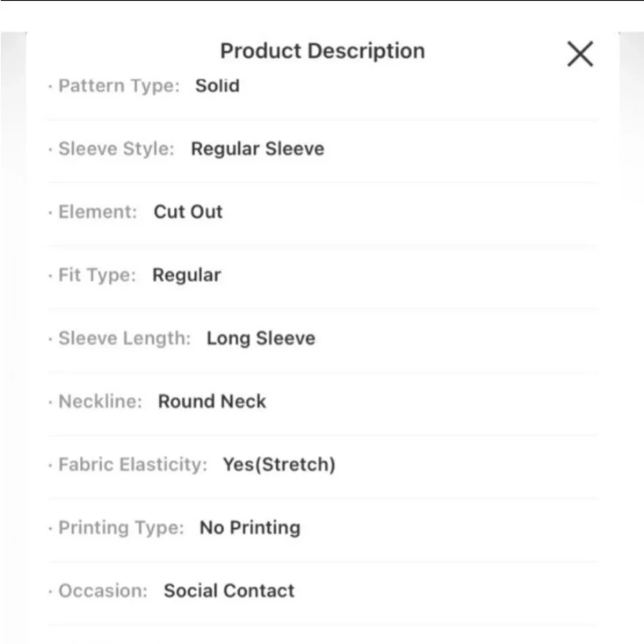
Task: Select the Sleeve Length label
Action: click(x=124, y=338)
